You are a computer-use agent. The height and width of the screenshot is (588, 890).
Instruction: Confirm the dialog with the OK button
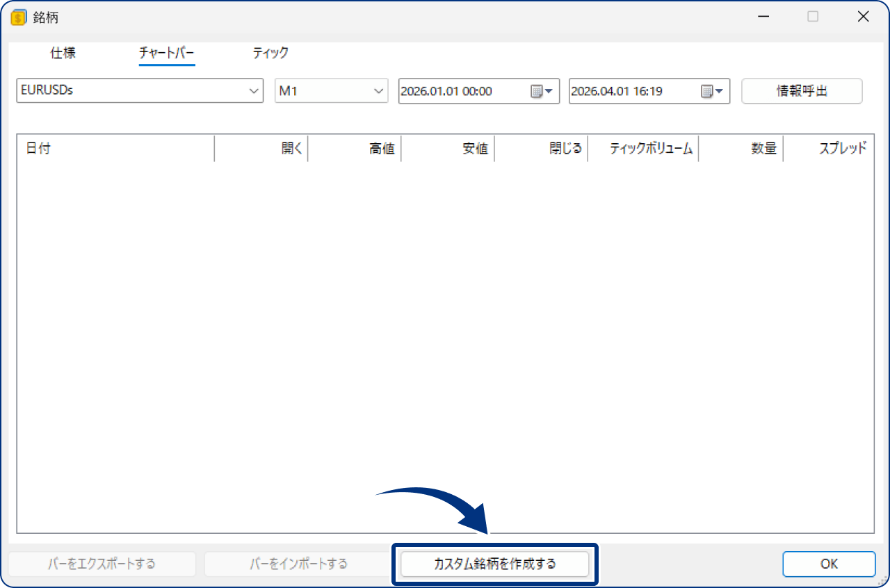[x=828, y=564]
